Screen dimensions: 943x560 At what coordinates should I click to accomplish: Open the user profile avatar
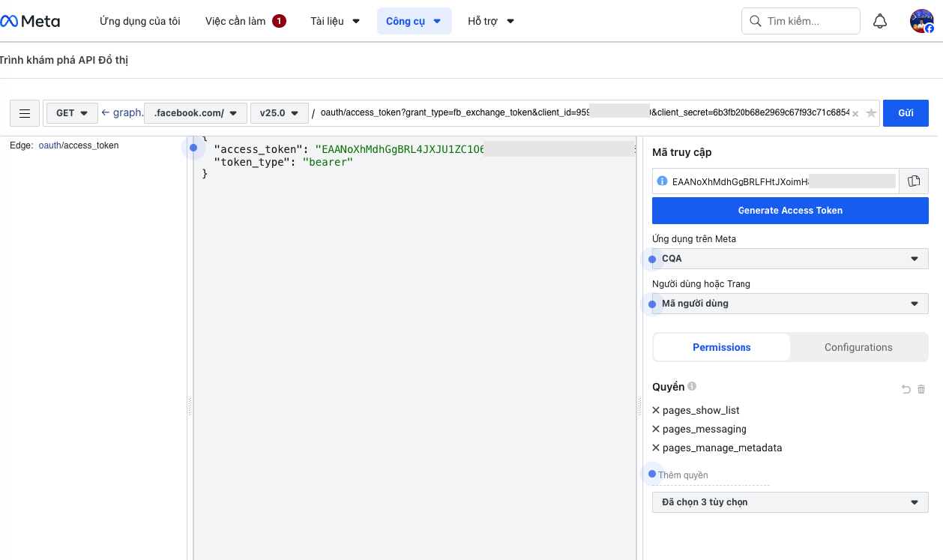[921, 22]
